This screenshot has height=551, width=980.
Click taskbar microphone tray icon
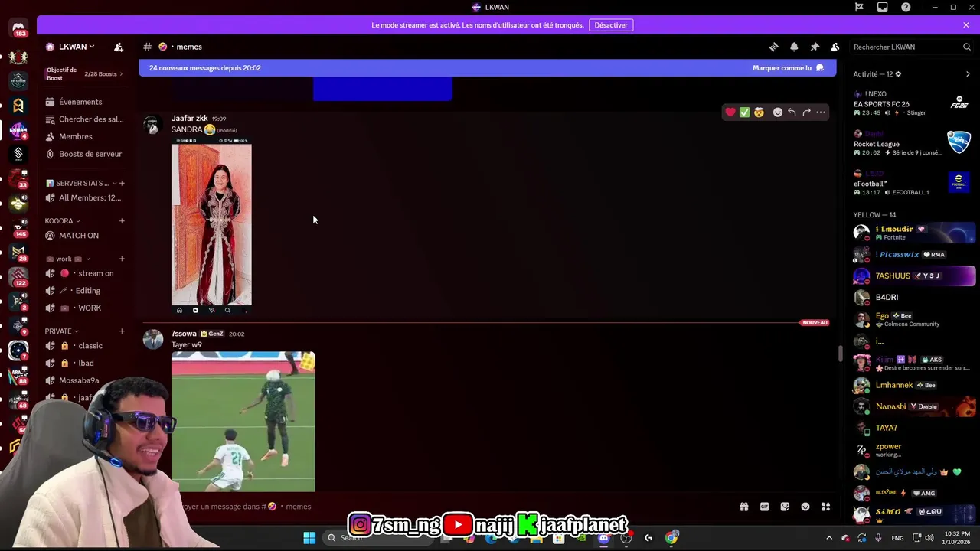point(878,538)
